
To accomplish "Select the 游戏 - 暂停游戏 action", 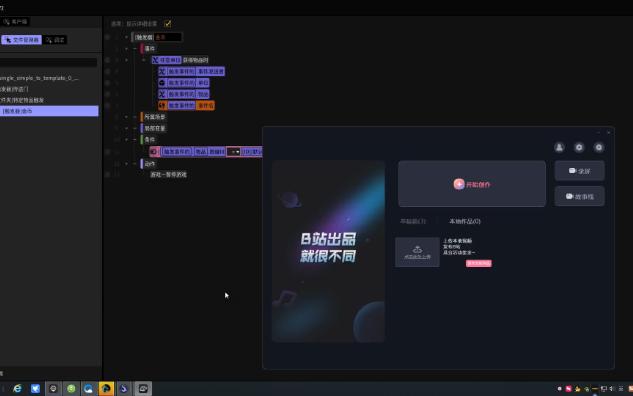I will click(168, 174).
